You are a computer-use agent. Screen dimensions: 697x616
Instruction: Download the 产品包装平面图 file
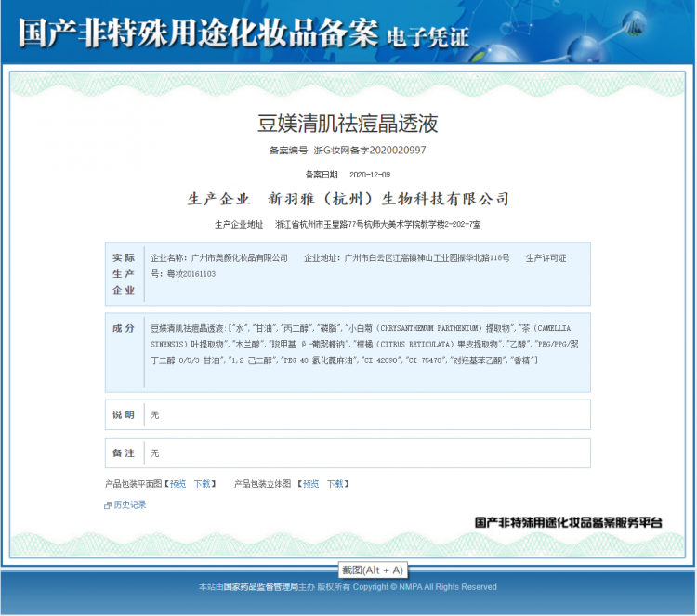[x=202, y=484]
